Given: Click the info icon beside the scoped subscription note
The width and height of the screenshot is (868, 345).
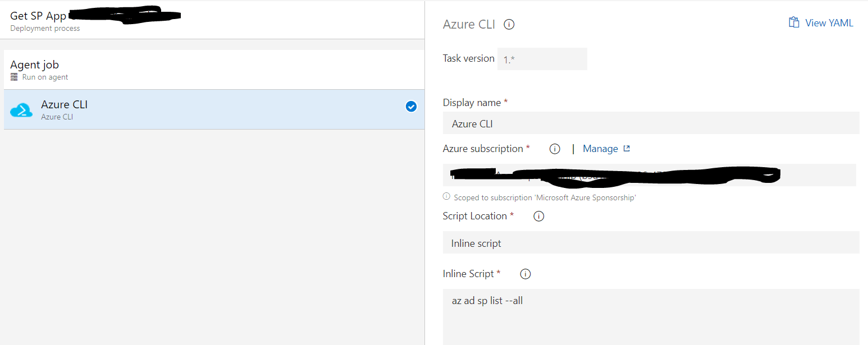Looking at the screenshot, I should [x=446, y=196].
